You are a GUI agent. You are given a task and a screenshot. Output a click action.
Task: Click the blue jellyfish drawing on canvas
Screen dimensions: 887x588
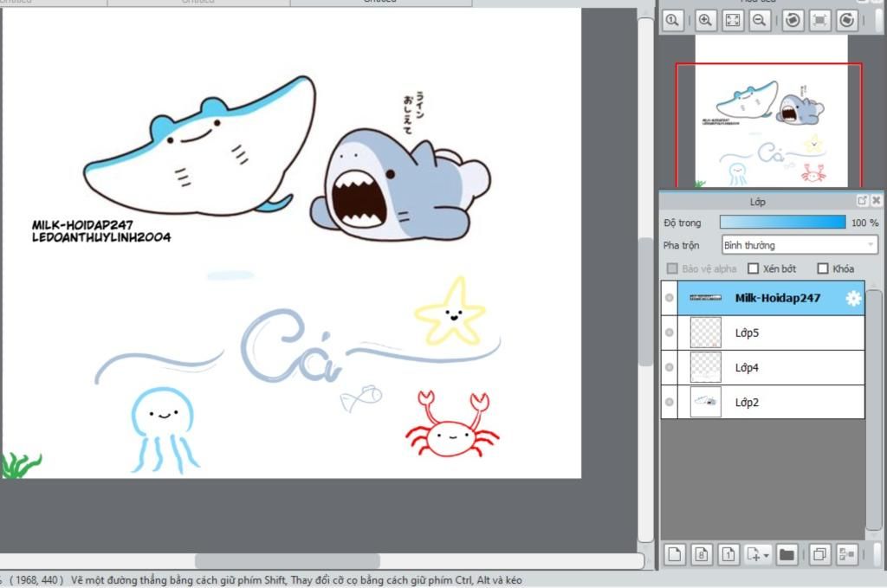[x=164, y=430]
